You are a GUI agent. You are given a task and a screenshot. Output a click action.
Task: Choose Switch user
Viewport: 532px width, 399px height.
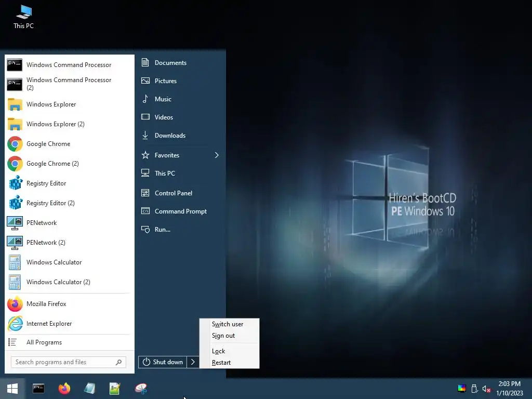(229, 324)
